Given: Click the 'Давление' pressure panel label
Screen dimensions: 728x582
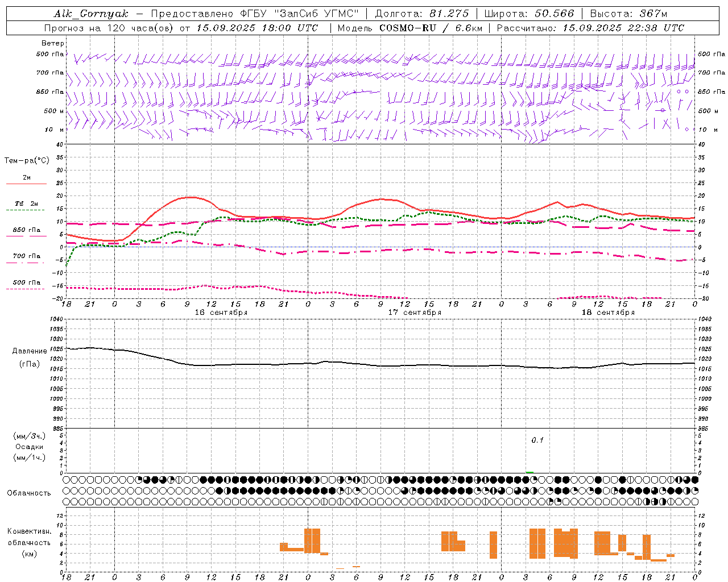Looking at the screenshot, I should 30,351.
